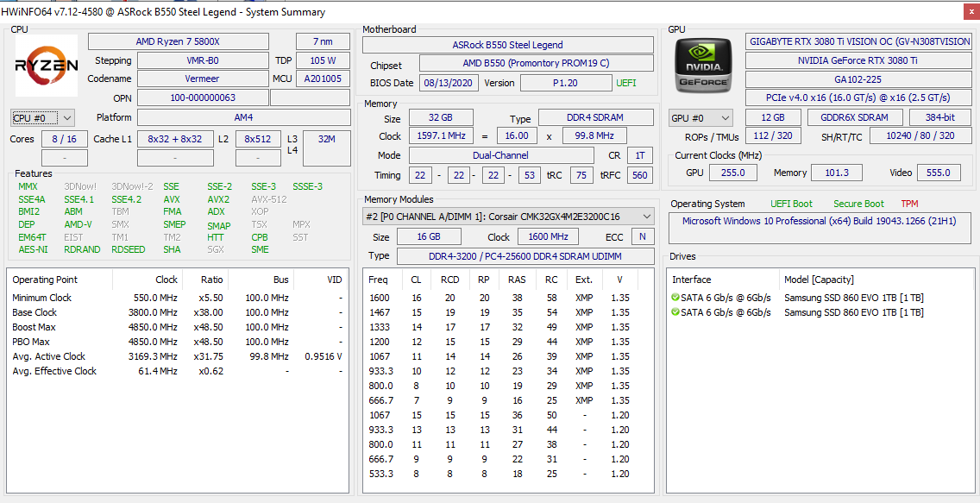Click the ASRock B550 Steel Legend motherboard field
Image resolution: width=980 pixels, height=503 pixels.
(x=508, y=45)
